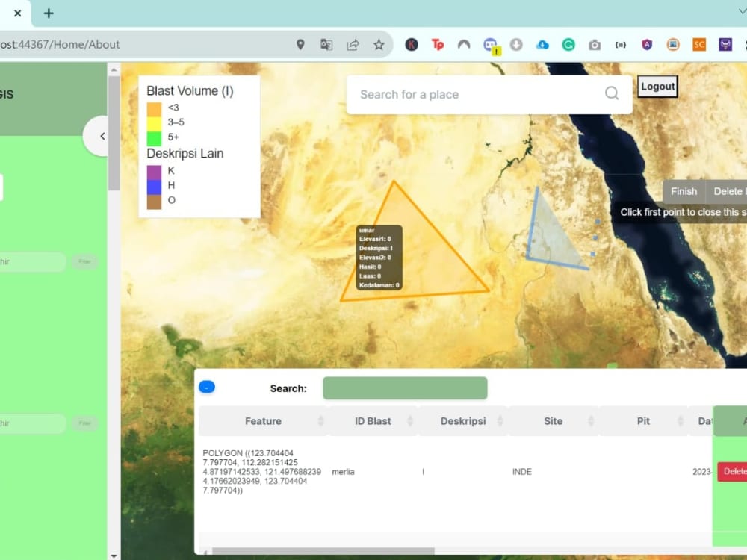
Task: Click the magnifier icon in place search
Action: click(x=612, y=93)
